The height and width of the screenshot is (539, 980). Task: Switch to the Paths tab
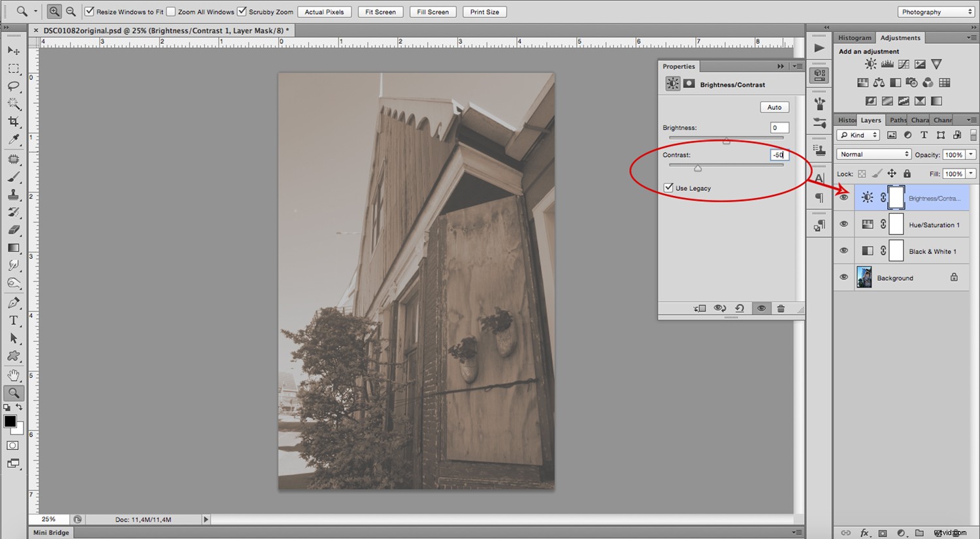point(897,120)
